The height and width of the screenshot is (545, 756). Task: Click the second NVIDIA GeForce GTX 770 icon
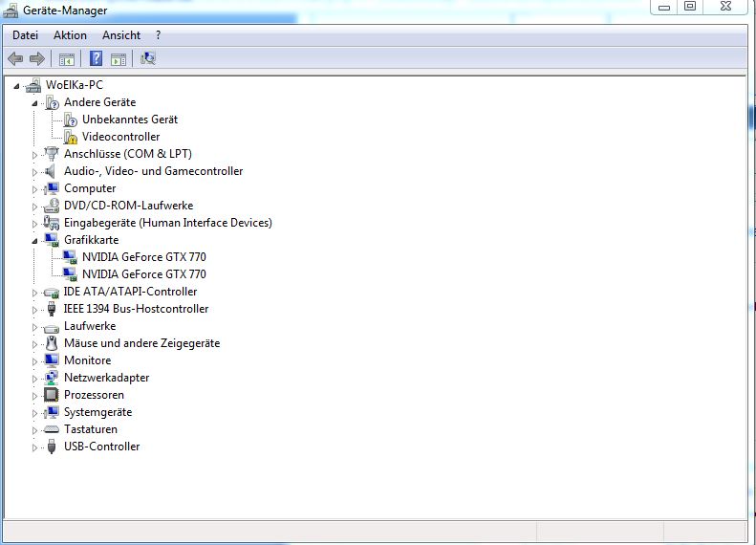pyautogui.click(x=70, y=274)
